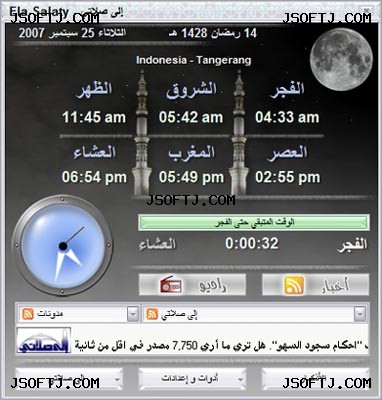Click the العشاء heading above 06:54 pm
Screen dimensions: 382x400
pyautogui.click(x=94, y=153)
